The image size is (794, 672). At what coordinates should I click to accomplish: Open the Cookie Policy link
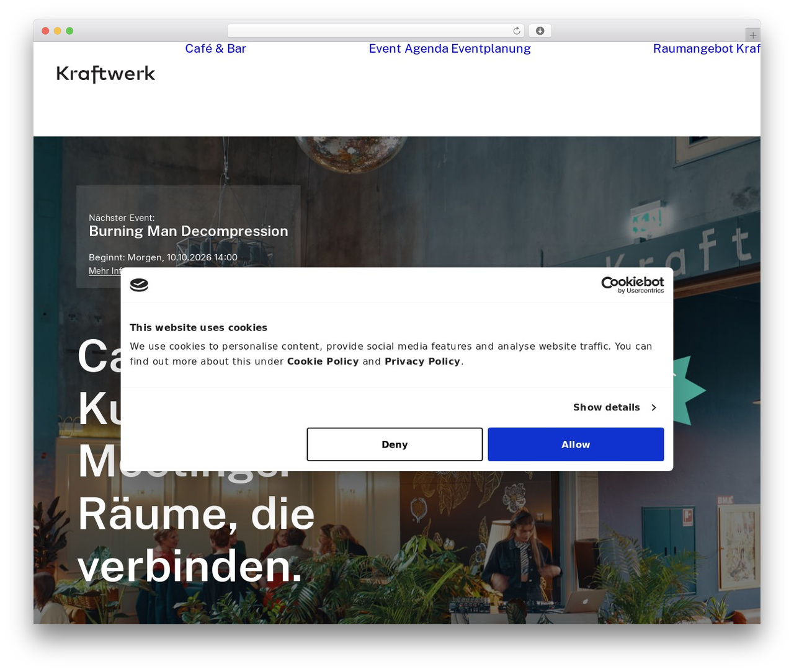pyautogui.click(x=323, y=361)
